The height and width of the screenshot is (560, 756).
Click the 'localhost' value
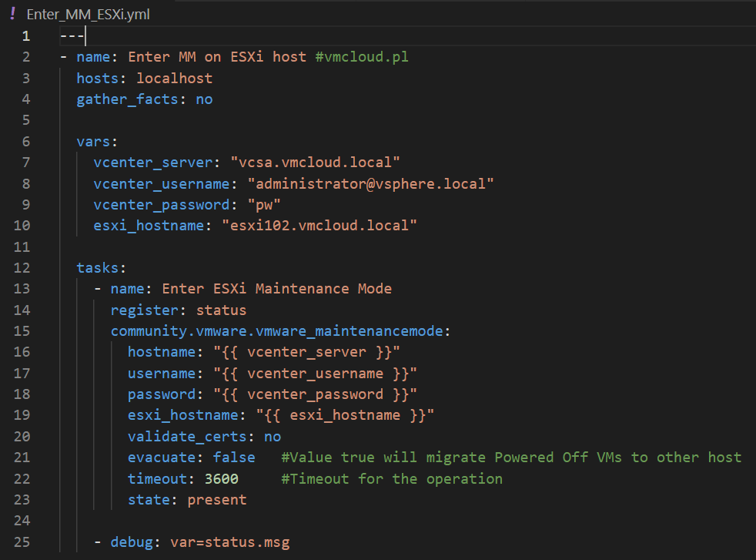174,79
